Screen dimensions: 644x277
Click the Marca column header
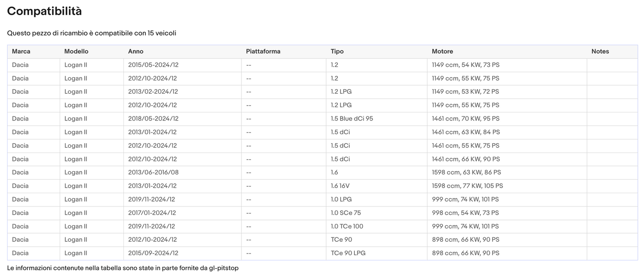[21, 51]
